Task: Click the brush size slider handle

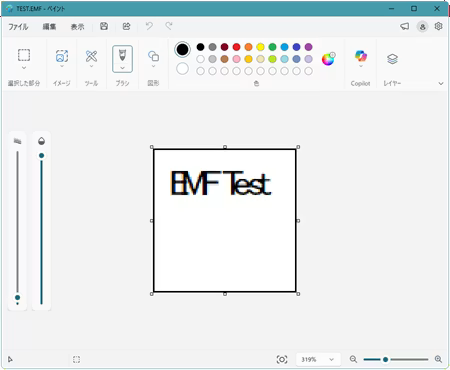Action: pos(17,297)
